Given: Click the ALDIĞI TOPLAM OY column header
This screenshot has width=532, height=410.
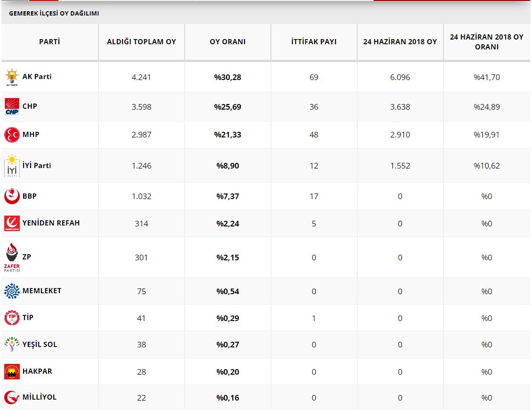Looking at the screenshot, I should [x=141, y=42].
